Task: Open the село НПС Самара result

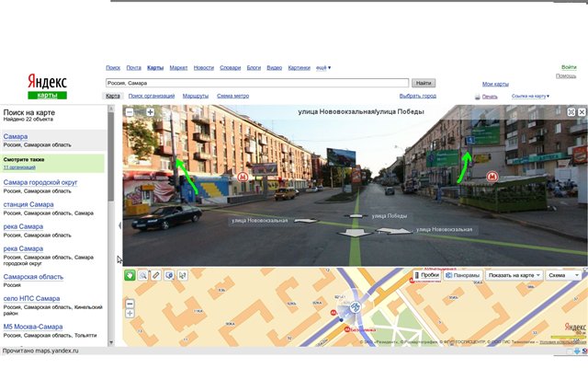Action: click(31, 299)
